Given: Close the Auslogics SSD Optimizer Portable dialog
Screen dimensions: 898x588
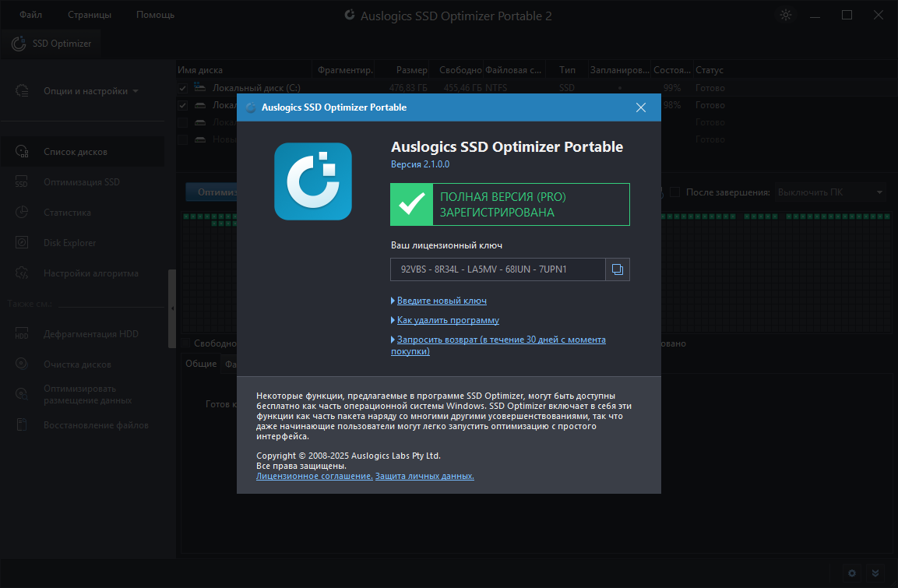Looking at the screenshot, I should tap(641, 107).
